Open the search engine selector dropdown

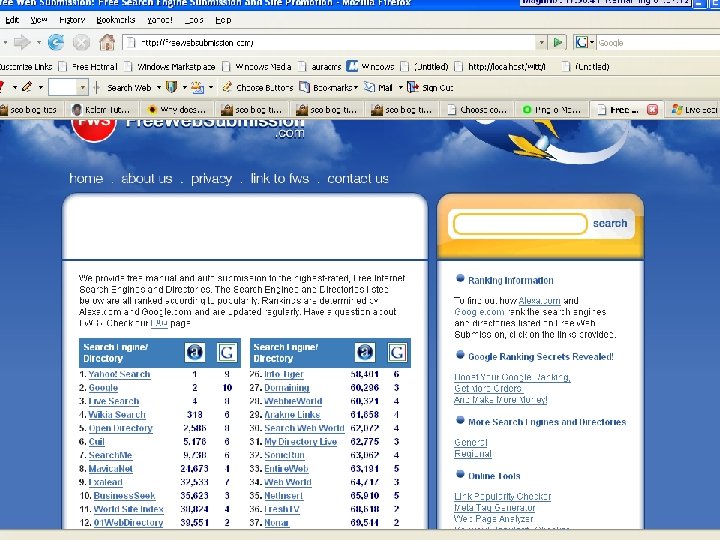pyautogui.click(x=592, y=43)
